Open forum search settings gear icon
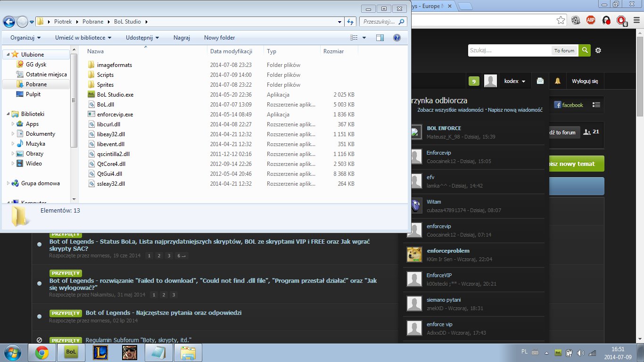Screen dimensions: 644x362 pyautogui.click(x=598, y=50)
